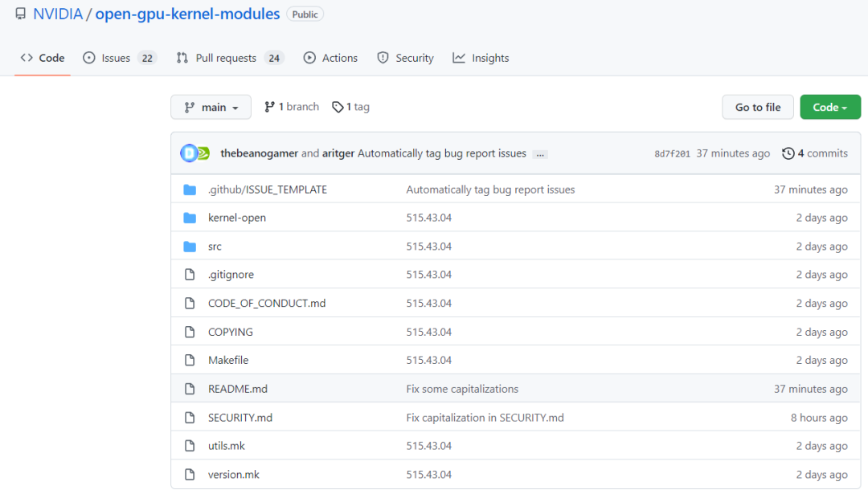Click the Makefile file icon

[x=190, y=361]
